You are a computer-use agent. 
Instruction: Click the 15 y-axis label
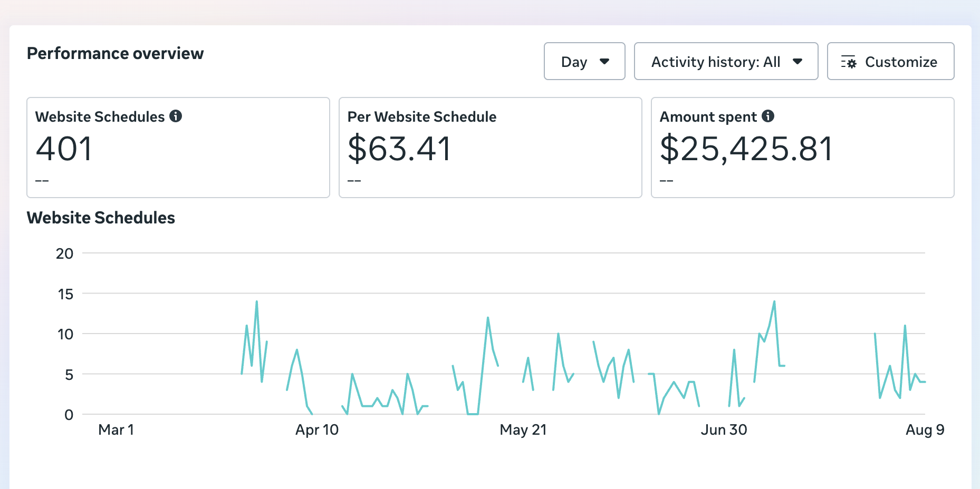point(65,294)
